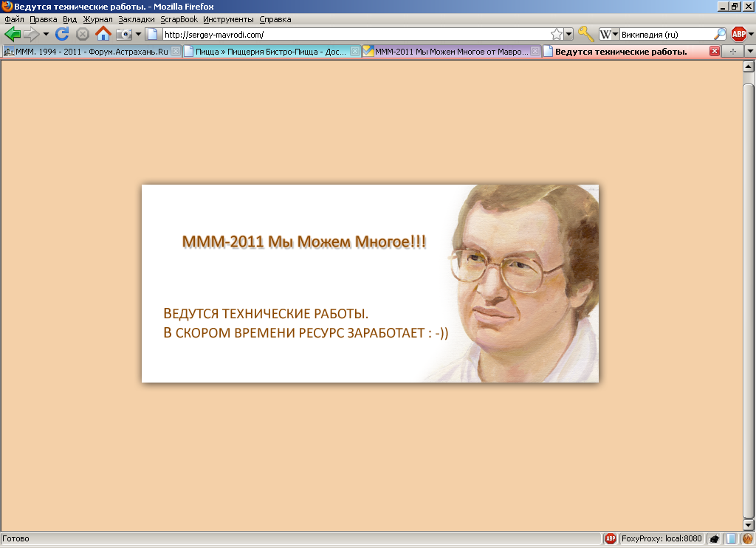Viewport: 756px width, 548px height.
Task: Open the search engine selector dropdown
Action: click(x=608, y=34)
